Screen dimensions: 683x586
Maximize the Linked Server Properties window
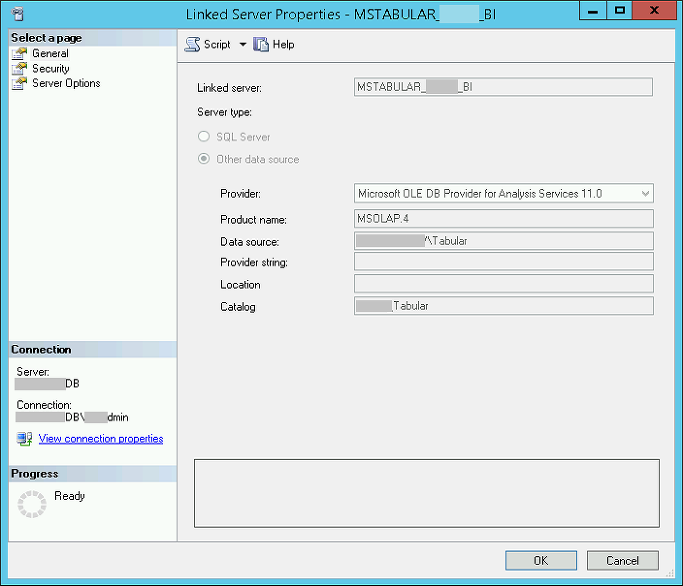(x=619, y=10)
